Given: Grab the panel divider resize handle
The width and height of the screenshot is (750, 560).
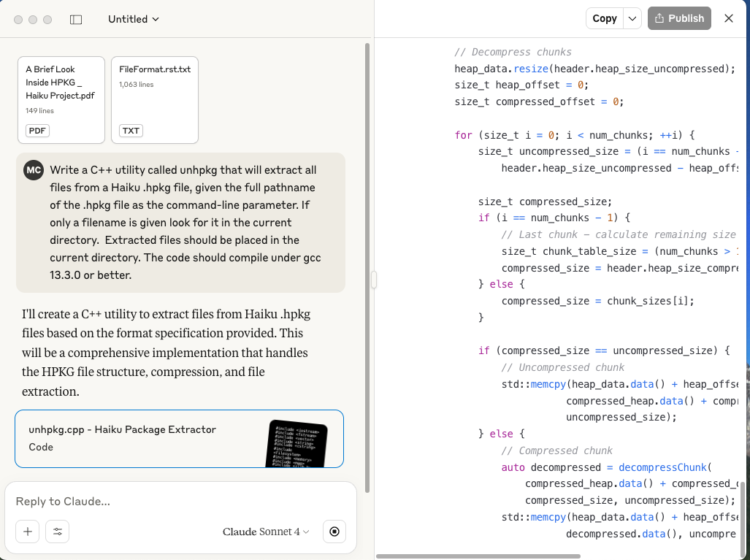Looking at the screenshot, I should 374,280.
